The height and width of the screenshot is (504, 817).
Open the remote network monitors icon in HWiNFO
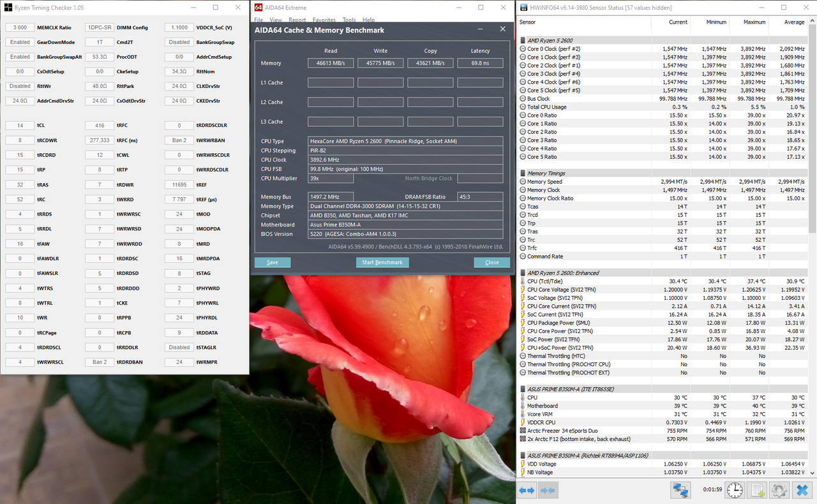point(680,490)
